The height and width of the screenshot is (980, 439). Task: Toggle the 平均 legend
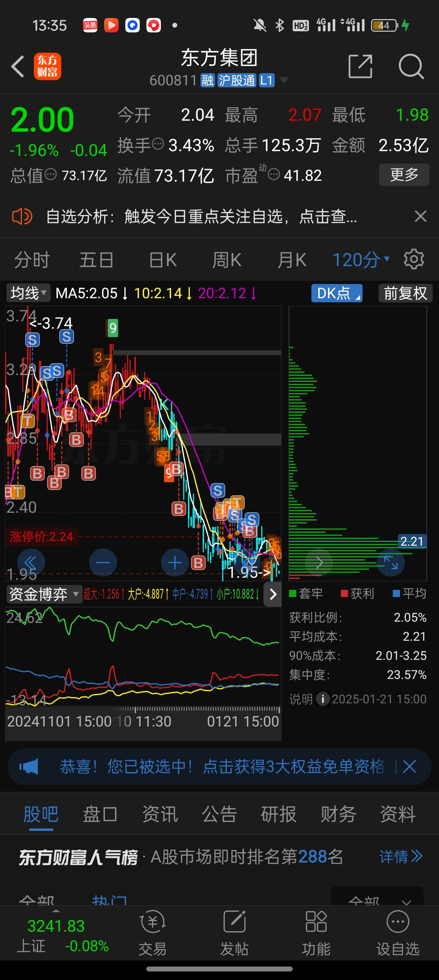pyautogui.click(x=409, y=594)
